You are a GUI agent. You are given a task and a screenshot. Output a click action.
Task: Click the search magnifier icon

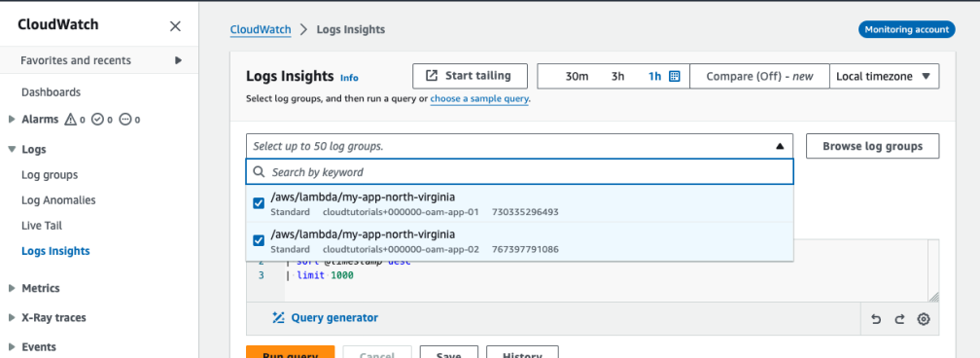click(259, 171)
